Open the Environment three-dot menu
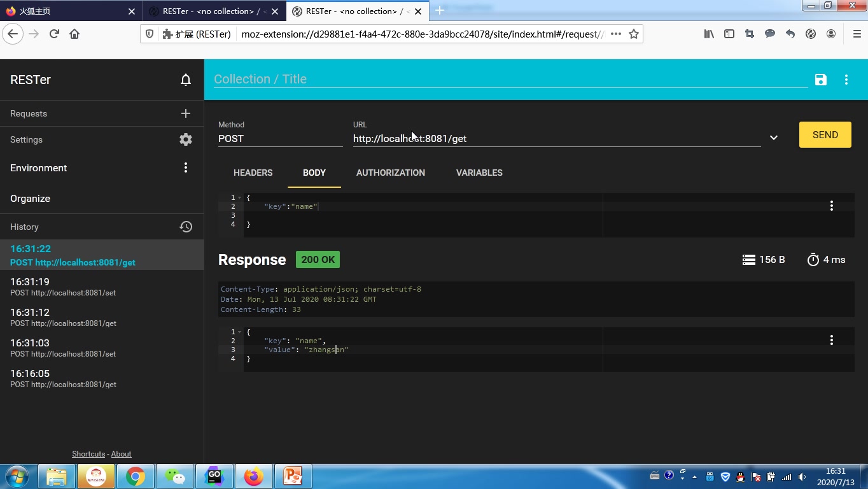This screenshot has height=489, width=868. pyautogui.click(x=186, y=167)
